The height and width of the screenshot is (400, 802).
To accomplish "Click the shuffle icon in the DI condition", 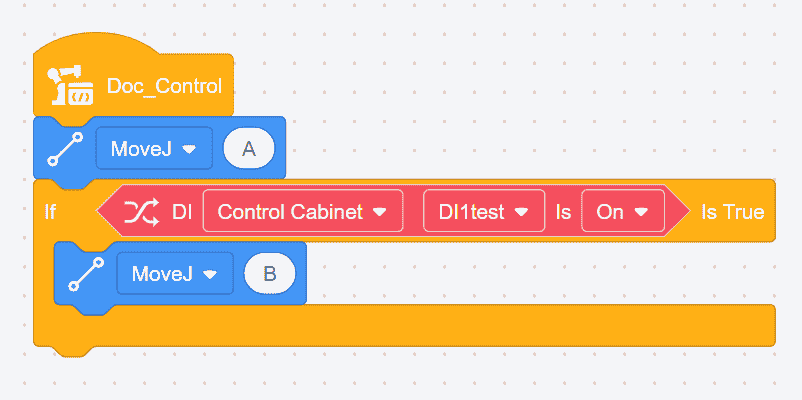I will pyautogui.click(x=140, y=212).
